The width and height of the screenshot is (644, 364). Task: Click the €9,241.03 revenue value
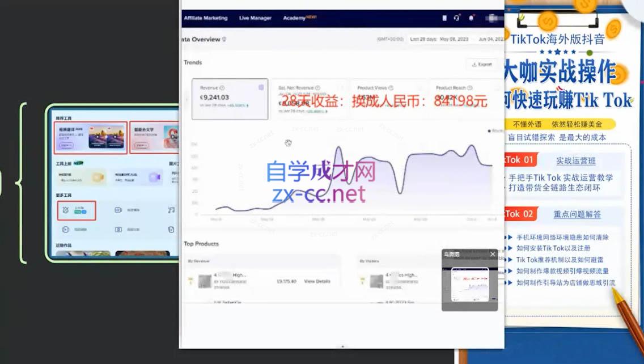pyautogui.click(x=214, y=98)
